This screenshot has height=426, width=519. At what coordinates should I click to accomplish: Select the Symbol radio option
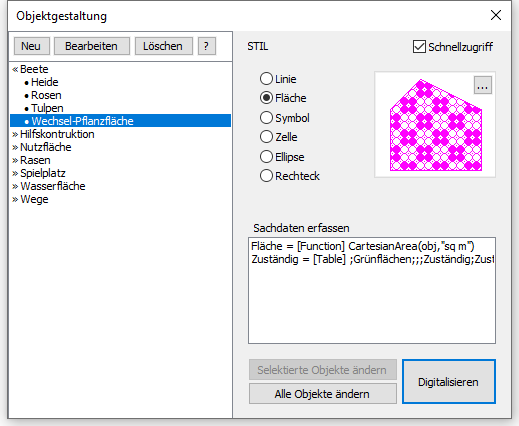coord(266,118)
